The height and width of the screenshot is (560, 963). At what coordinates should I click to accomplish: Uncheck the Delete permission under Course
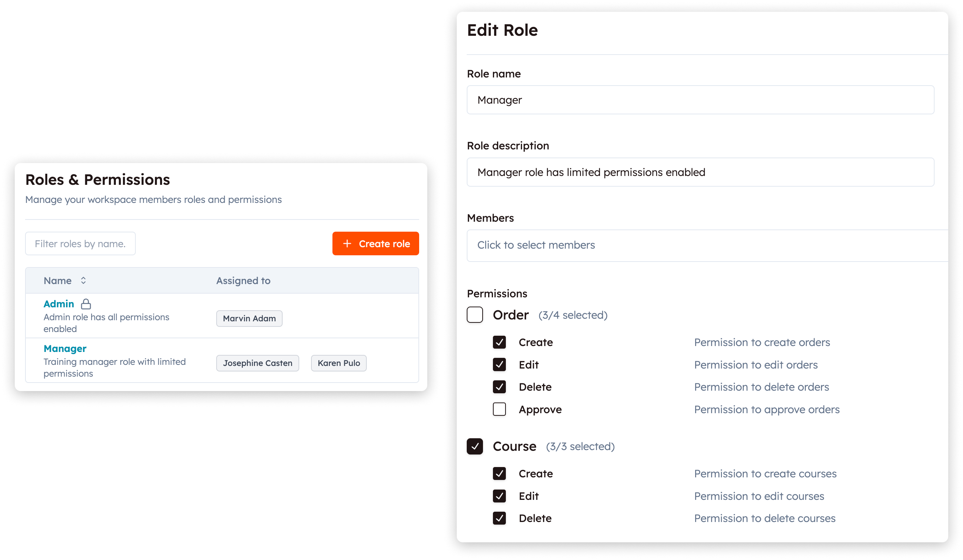[499, 518]
